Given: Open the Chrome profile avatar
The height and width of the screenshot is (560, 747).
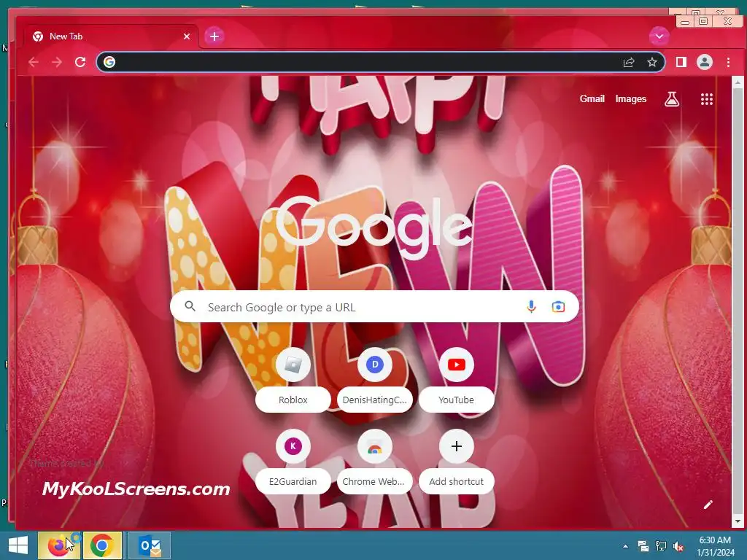Looking at the screenshot, I should click(705, 62).
